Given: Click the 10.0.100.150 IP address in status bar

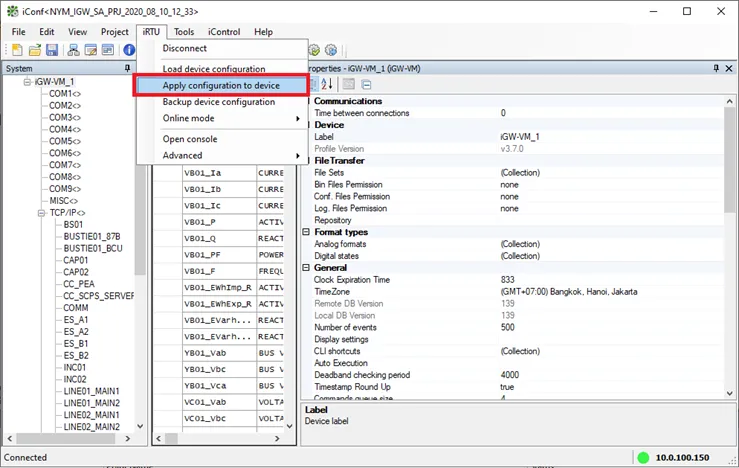Looking at the screenshot, I should click(x=682, y=458).
